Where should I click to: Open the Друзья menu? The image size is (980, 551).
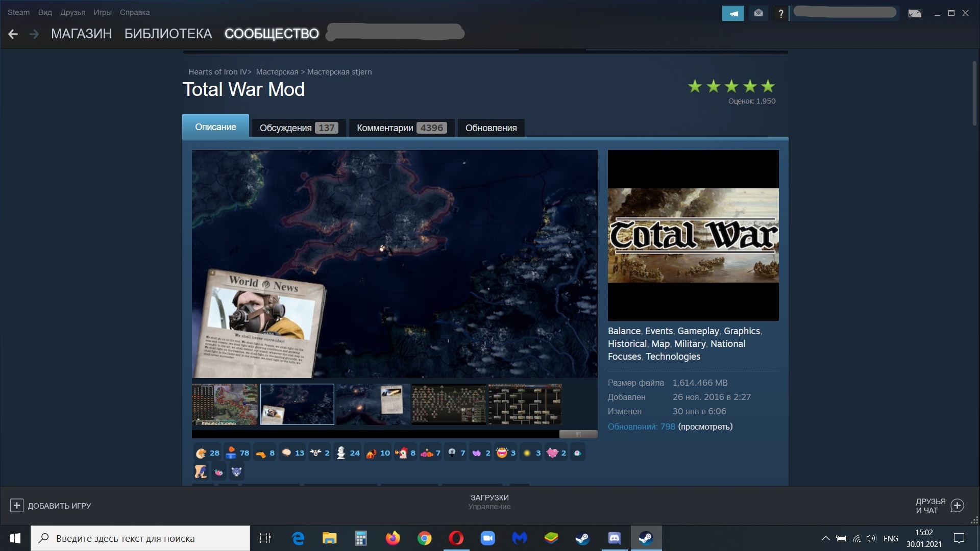72,12
